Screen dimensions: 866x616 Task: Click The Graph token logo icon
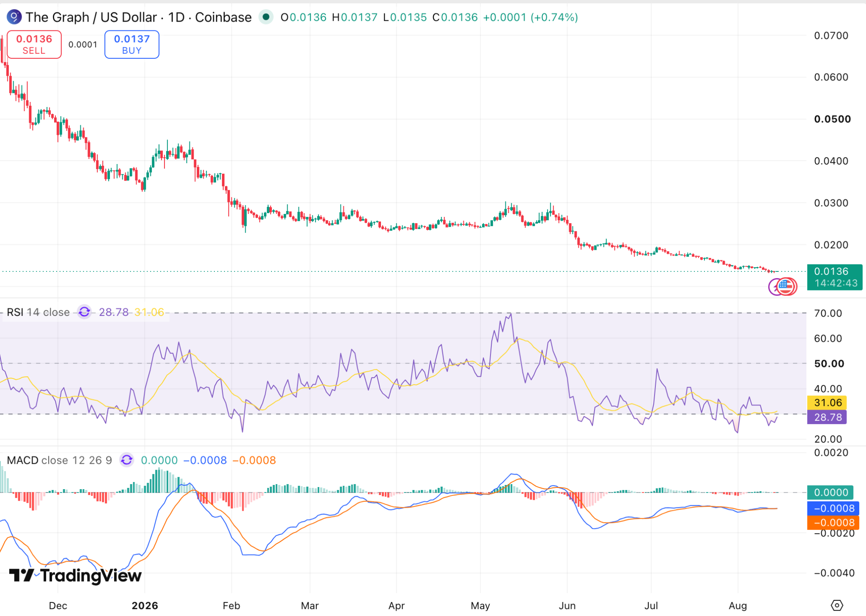[x=14, y=17]
